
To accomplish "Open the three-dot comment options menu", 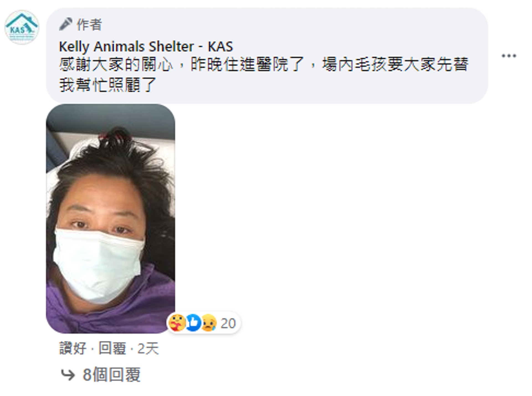I will click(509, 56).
